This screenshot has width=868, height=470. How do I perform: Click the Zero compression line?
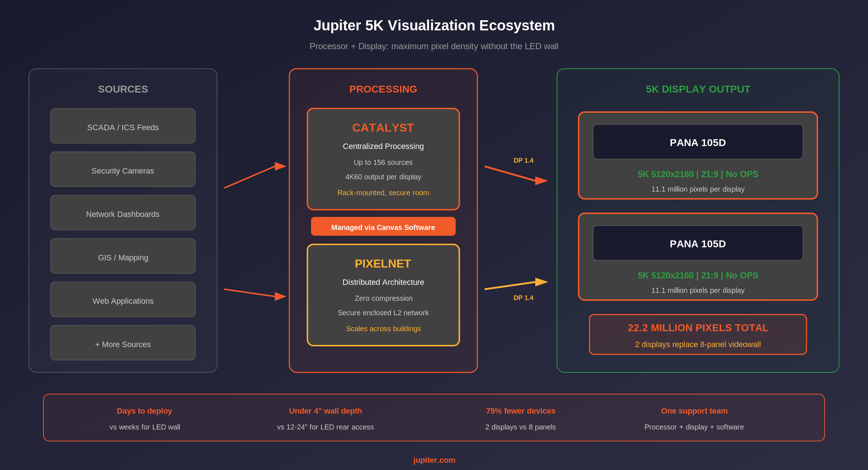383,298
